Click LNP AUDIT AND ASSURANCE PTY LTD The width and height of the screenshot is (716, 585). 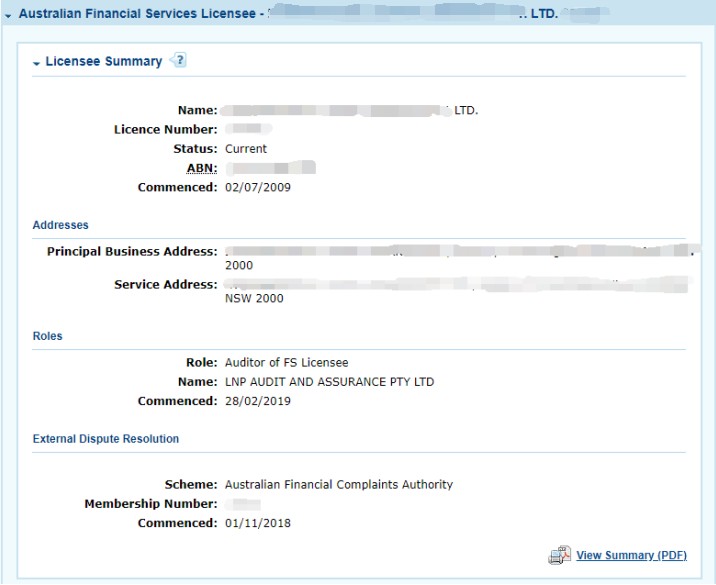329,382
